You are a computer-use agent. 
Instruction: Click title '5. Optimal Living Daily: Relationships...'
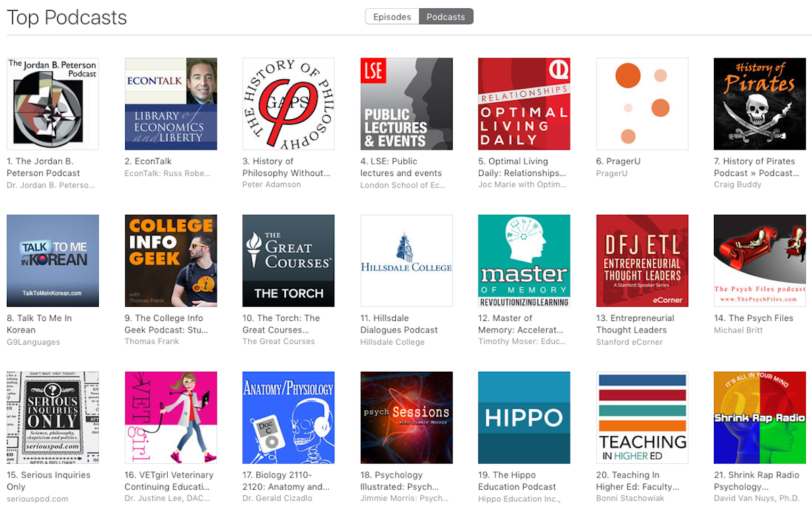pyautogui.click(x=522, y=167)
